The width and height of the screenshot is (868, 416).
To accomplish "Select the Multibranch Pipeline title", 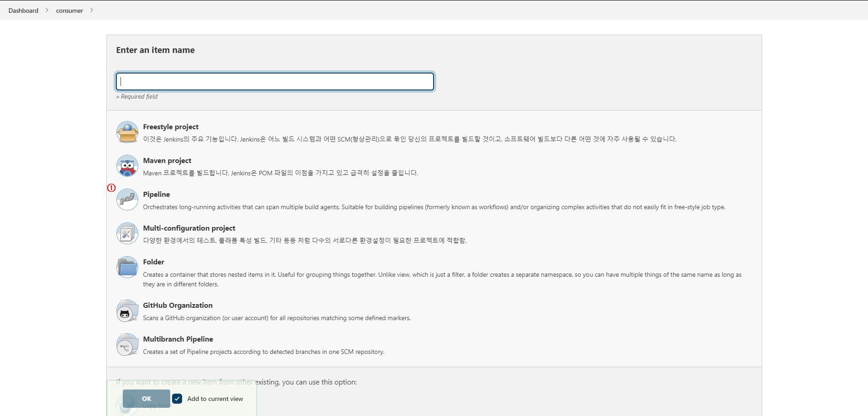I will tap(178, 339).
